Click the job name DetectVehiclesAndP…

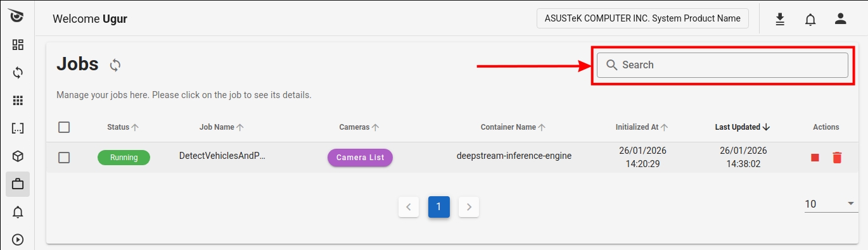222,156
